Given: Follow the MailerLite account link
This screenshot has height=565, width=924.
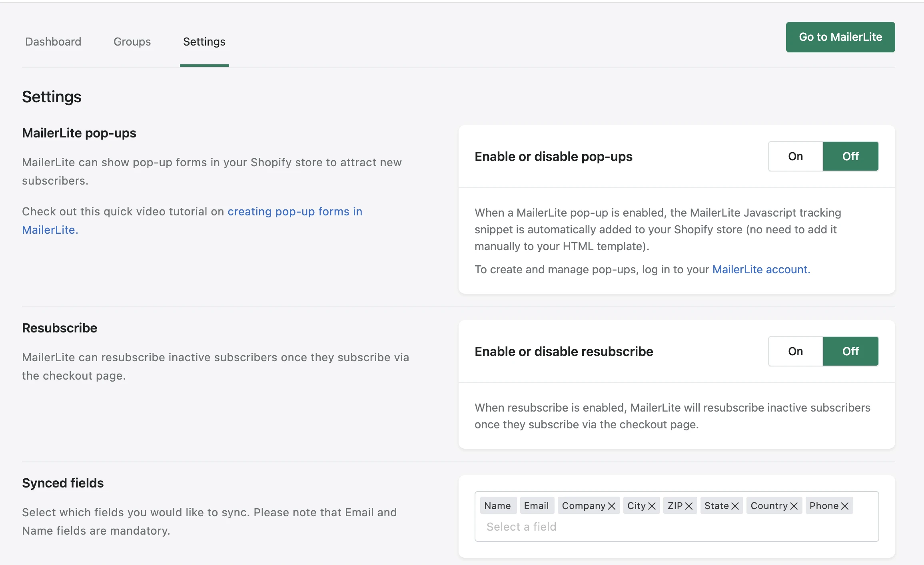Looking at the screenshot, I should click(x=761, y=269).
